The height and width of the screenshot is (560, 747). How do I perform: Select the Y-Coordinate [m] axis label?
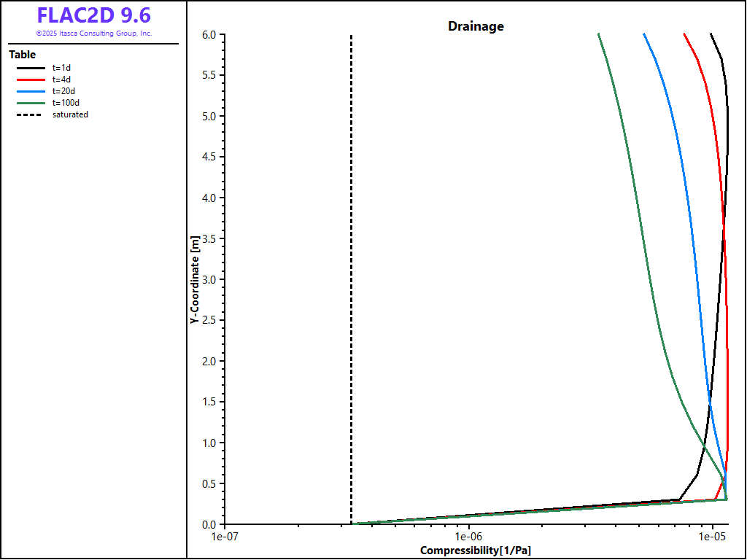194,279
